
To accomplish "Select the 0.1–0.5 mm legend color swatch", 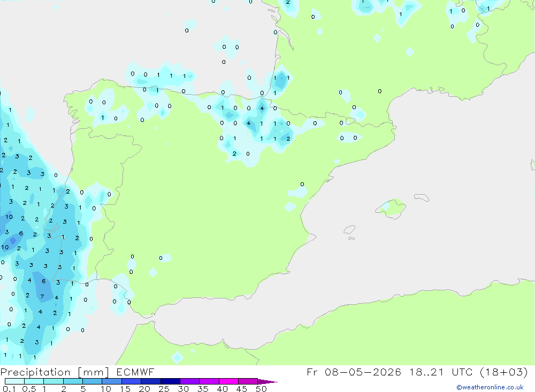I will click(14, 381).
